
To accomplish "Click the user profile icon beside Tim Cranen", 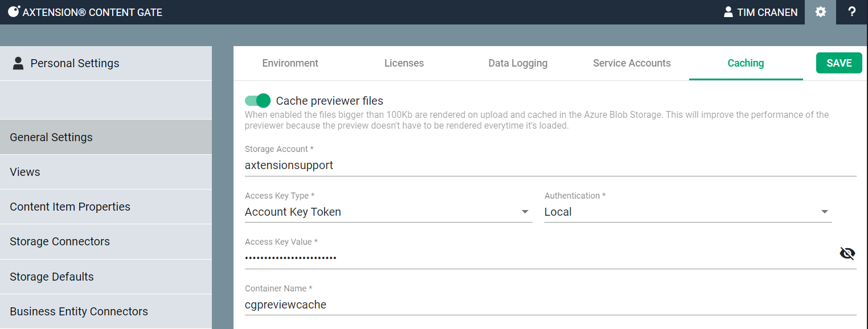I will (x=728, y=12).
